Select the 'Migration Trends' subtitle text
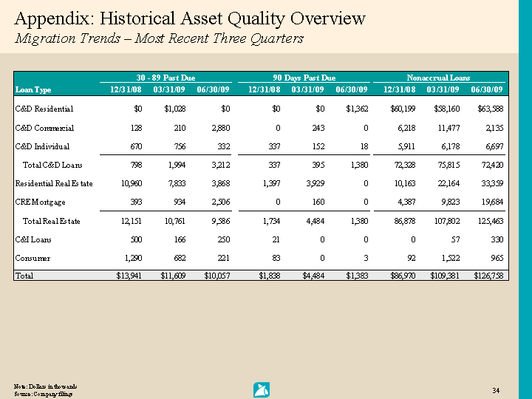 coord(159,38)
